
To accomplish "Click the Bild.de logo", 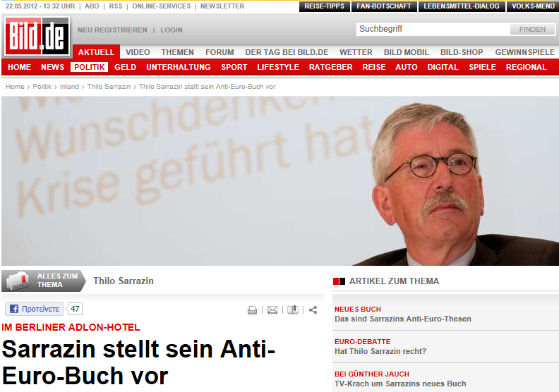I will pyautogui.click(x=35, y=37).
